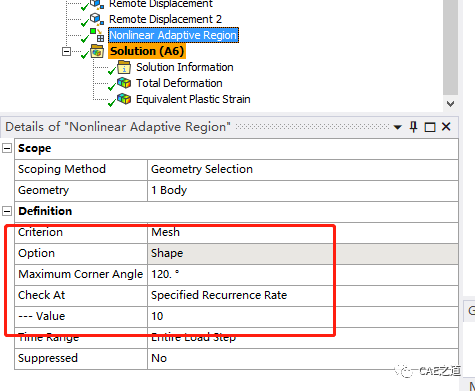Click the Scoping Method label
Screen dimensions: 475x391
tap(62, 169)
